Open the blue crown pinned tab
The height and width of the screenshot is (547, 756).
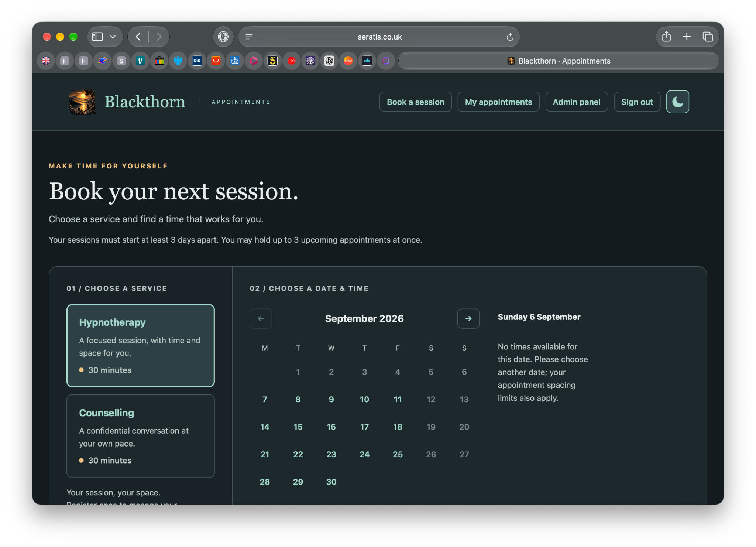(x=234, y=61)
